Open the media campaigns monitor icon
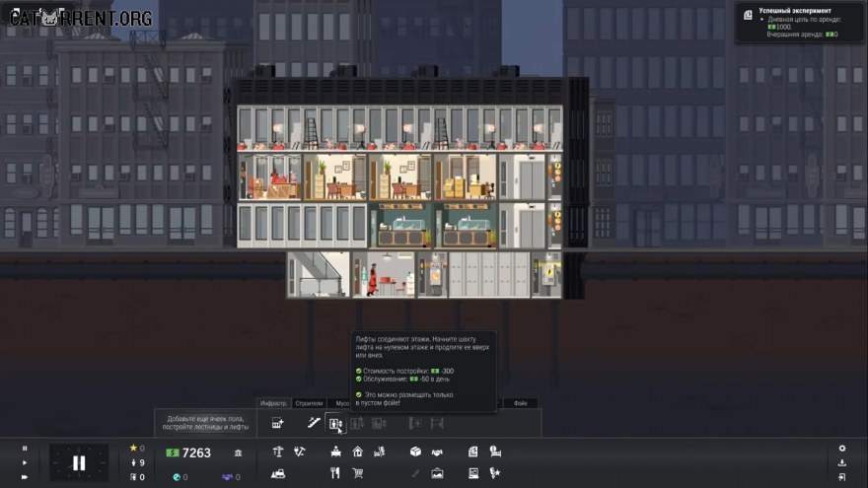Viewport: 868px width, 488px height. coord(473,473)
